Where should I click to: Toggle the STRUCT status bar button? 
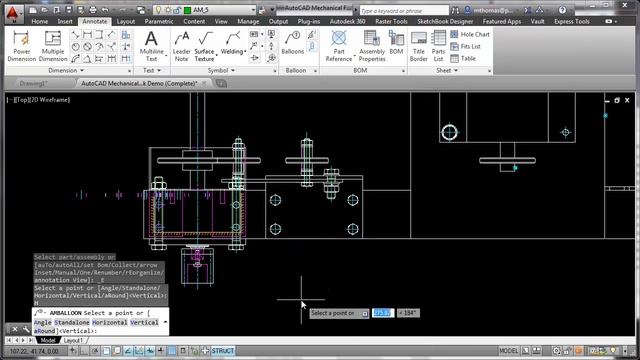(x=223, y=351)
